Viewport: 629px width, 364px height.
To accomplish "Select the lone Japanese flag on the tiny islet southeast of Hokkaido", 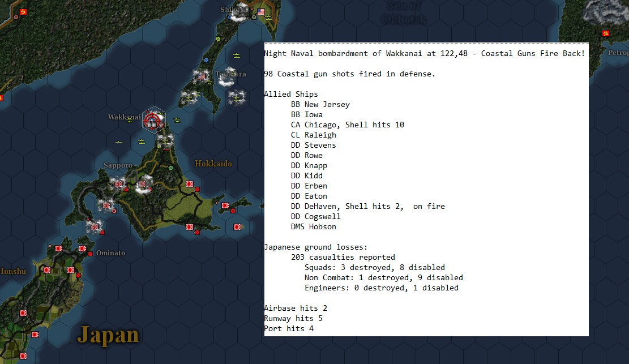I will coord(237,227).
